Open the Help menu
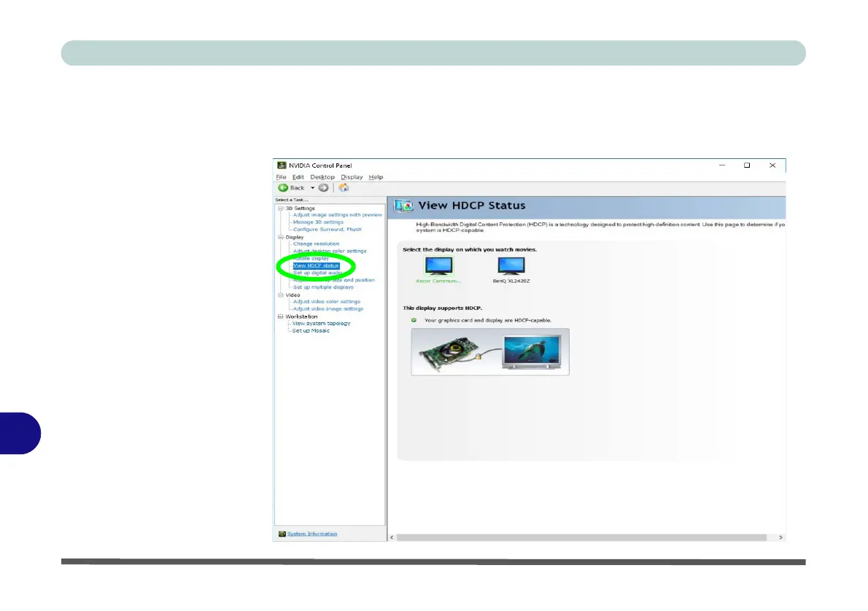The height and width of the screenshot is (611, 868). (x=376, y=177)
